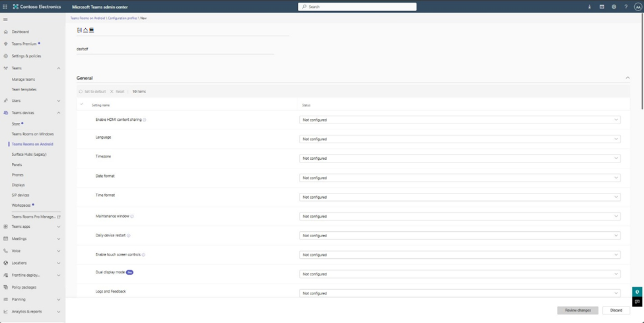Toggle the hamburger navigation menu
Screen dimensions: 644x323
tap(5, 19)
